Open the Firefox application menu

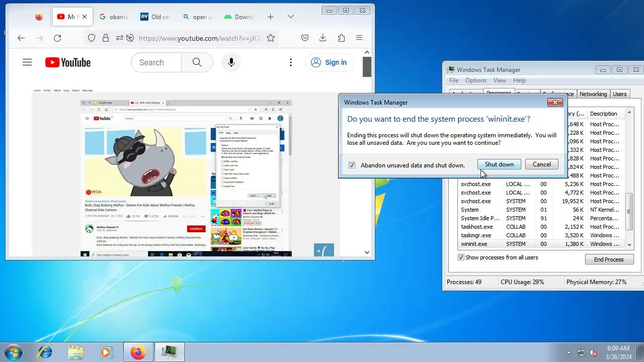[359, 38]
